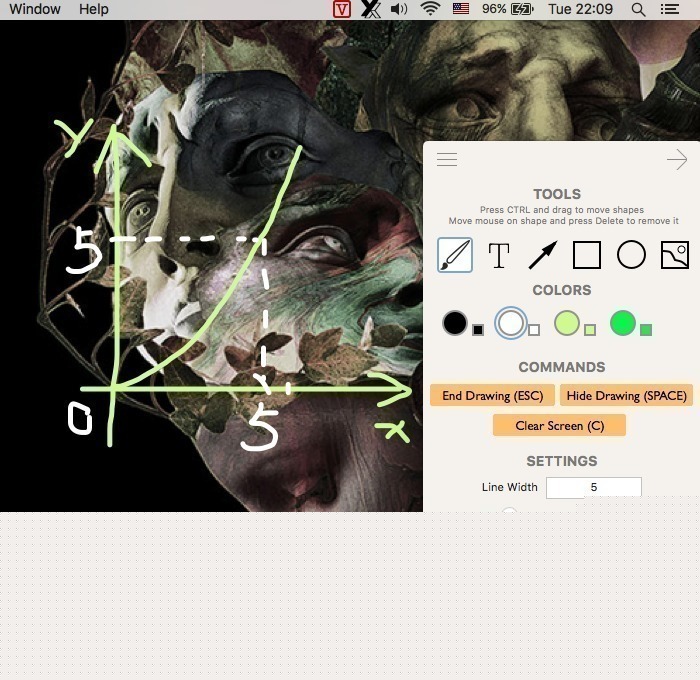
Task: Open the US flag input source menu
Action: [x=461, y=9]
